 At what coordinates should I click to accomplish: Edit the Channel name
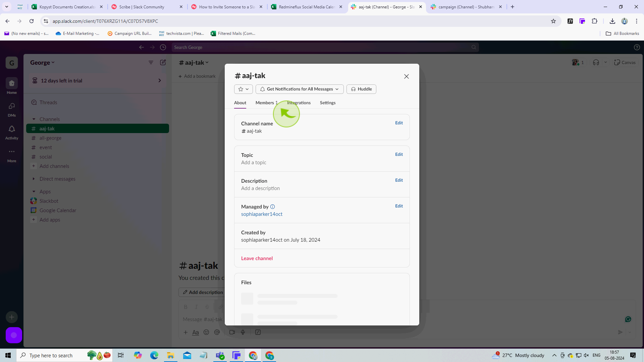pos(399,123)
